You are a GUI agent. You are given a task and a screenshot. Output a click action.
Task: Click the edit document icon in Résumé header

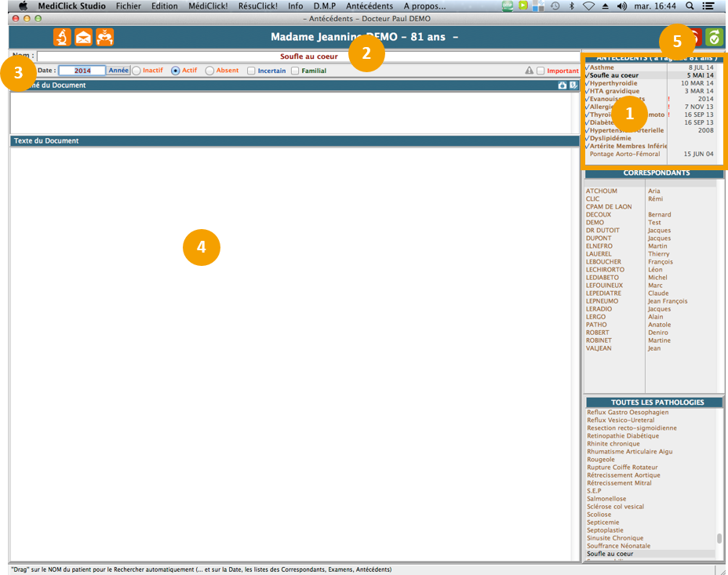(x=573, y=85)
